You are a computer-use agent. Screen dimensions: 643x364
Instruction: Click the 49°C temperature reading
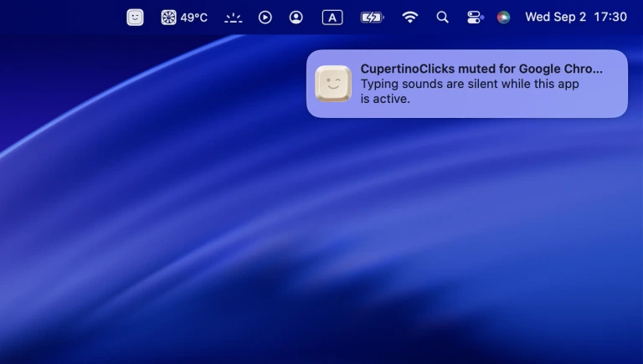point(194,18)
